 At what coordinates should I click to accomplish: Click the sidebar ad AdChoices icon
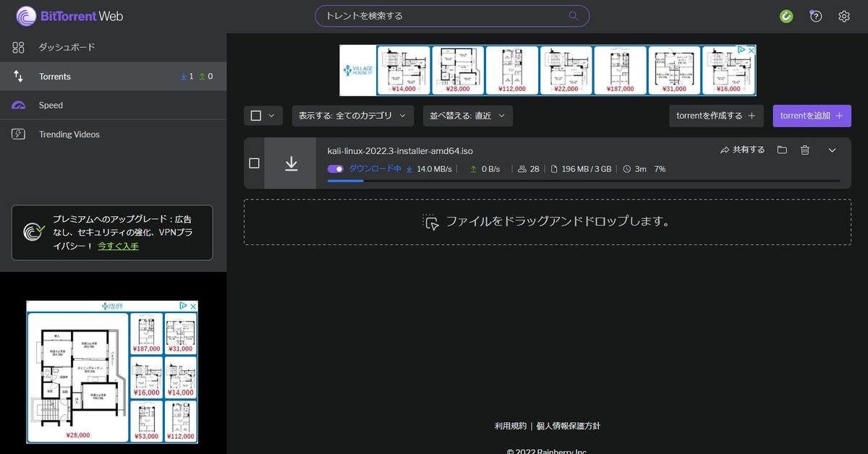[x=184, y=306]
